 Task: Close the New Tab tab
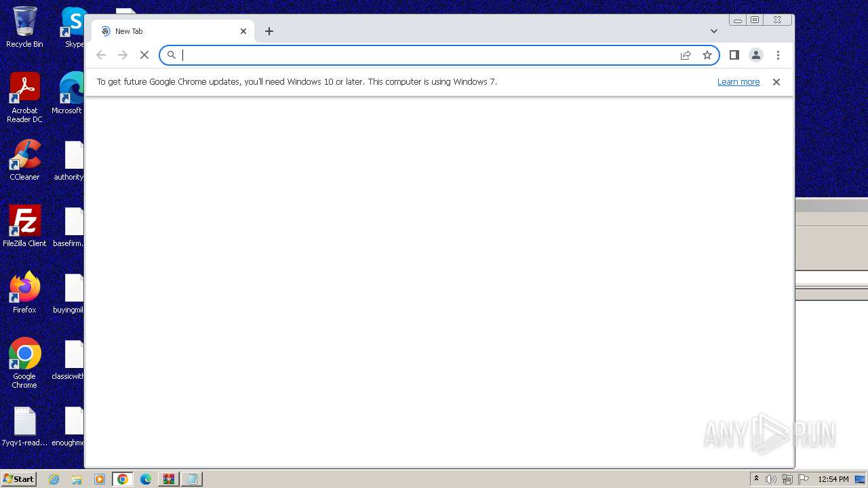tap(243, 31)
